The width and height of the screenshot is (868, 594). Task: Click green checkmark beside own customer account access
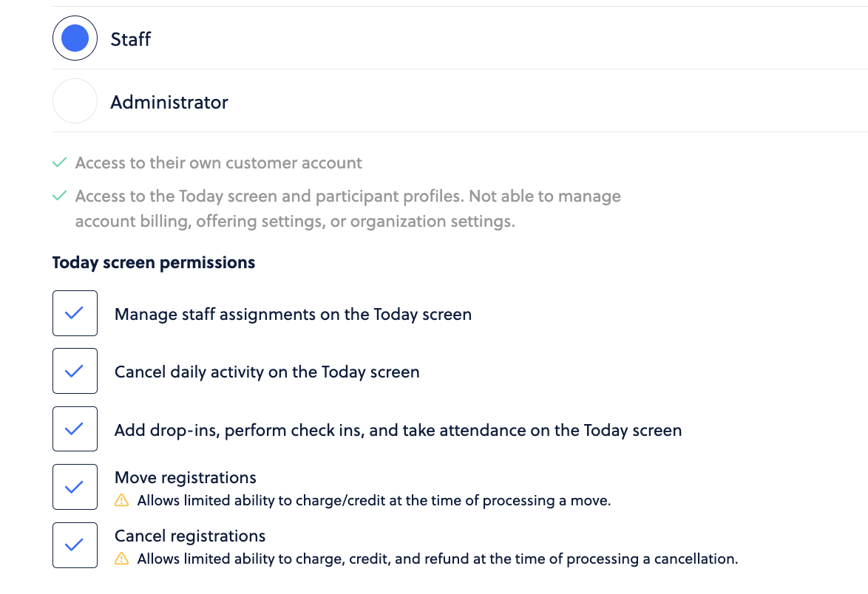(x=59, y=163)
